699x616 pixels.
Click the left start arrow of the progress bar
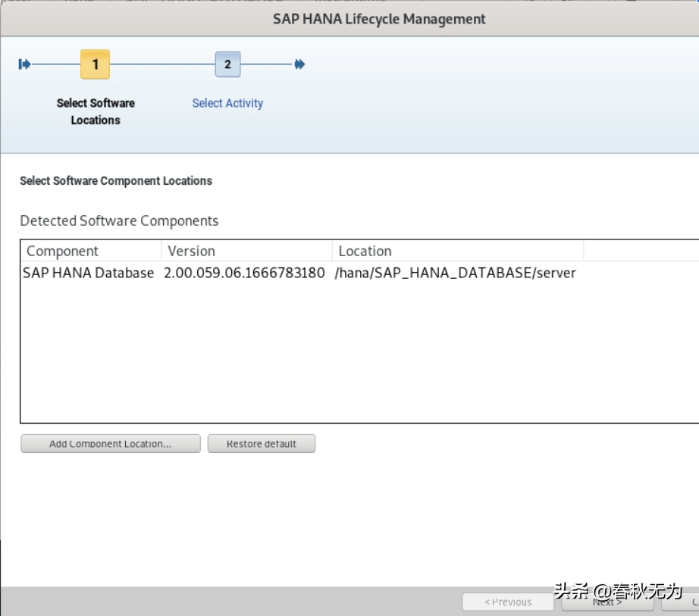(24, 64)
